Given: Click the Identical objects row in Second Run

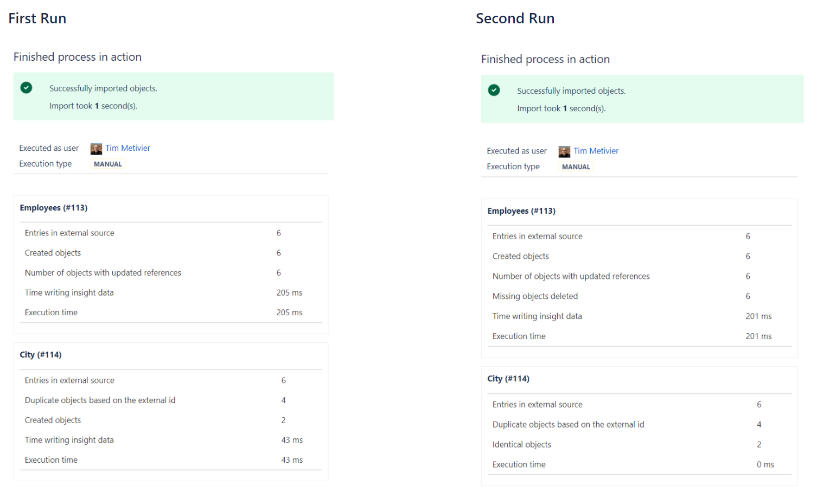Looking at the screenshot, I should click(x=639, y=444).
